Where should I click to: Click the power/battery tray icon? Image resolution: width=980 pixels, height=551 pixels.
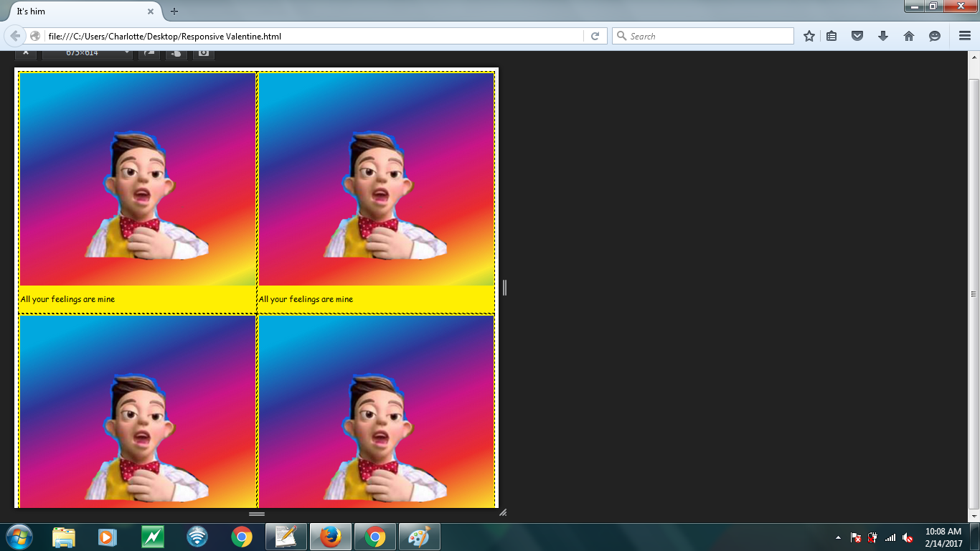coord(873,537)
